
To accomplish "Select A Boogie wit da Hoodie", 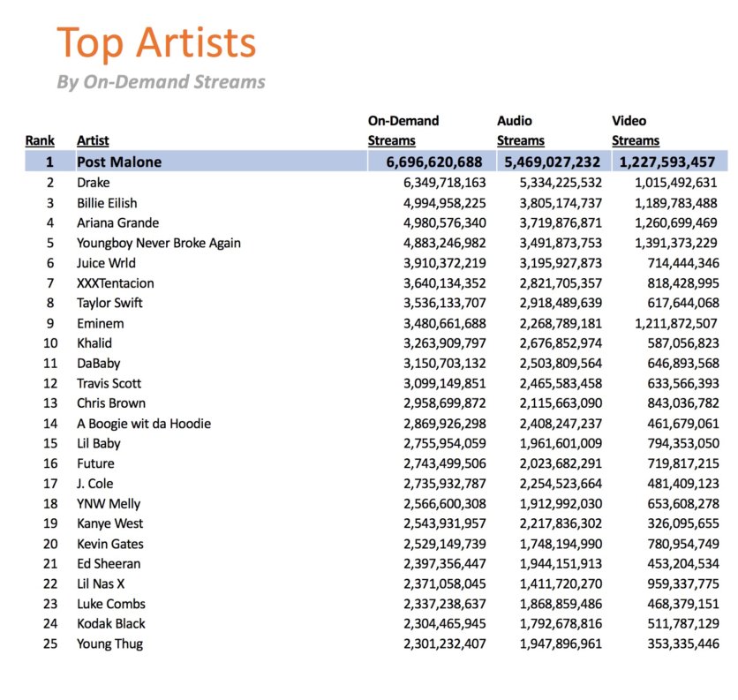I will pos(144,424).
